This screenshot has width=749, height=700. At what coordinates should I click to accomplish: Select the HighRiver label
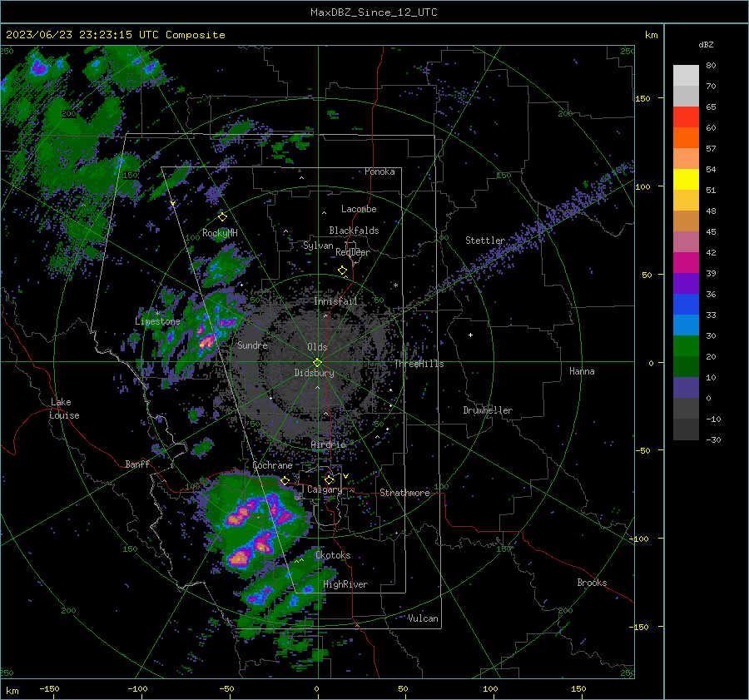[345, 584]
